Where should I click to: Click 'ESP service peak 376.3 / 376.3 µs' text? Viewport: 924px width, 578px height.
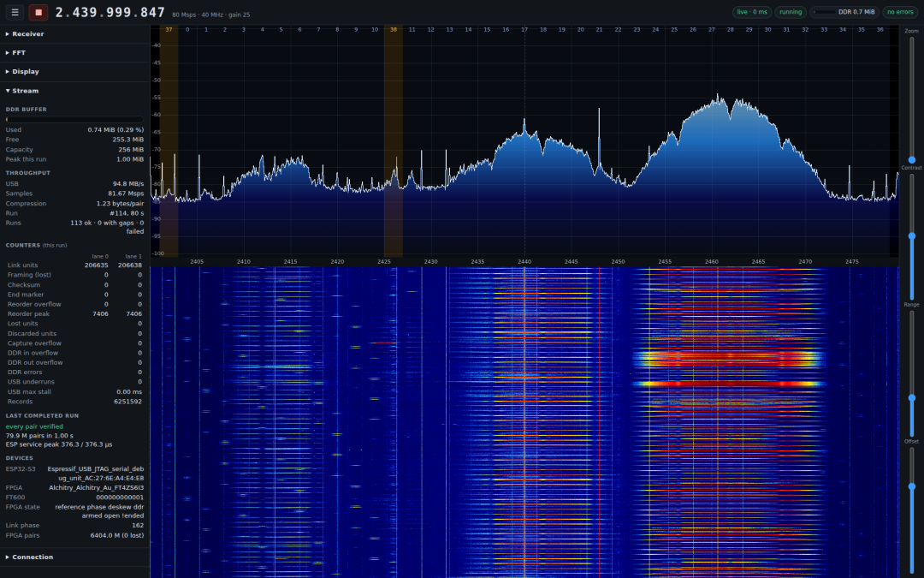point(59,444)
